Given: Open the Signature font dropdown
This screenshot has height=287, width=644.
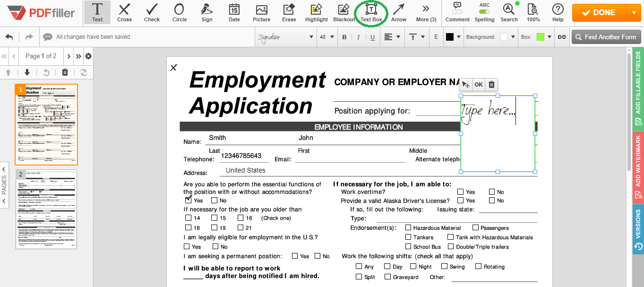Looking at the screenshot, I should tap(286, 37).
